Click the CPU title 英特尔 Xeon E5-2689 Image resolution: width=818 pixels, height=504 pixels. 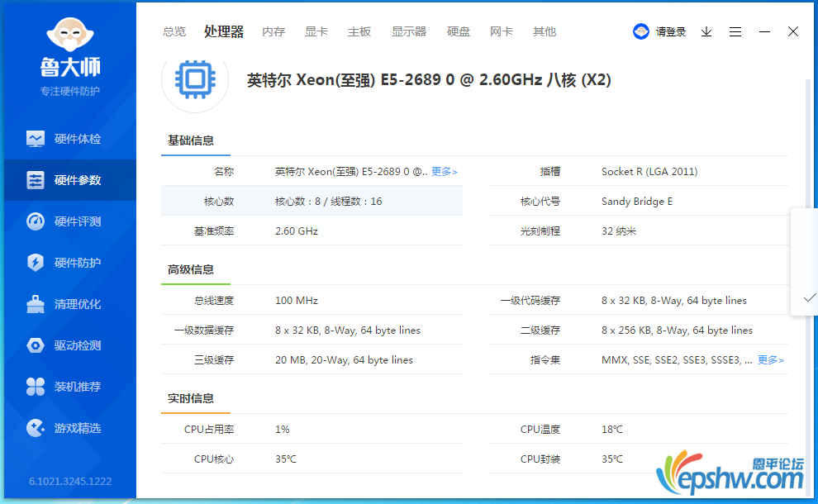[x=429, y=80]
